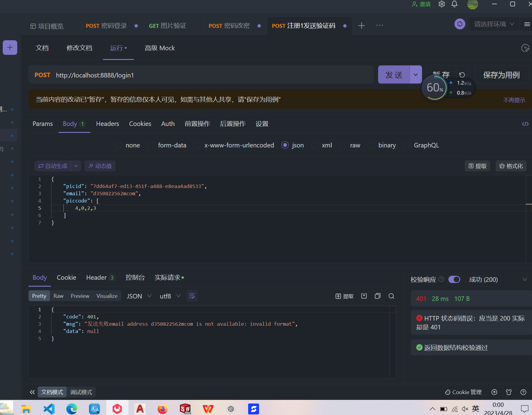
Task: Open the Headers request tab
Action: (108, 124)
